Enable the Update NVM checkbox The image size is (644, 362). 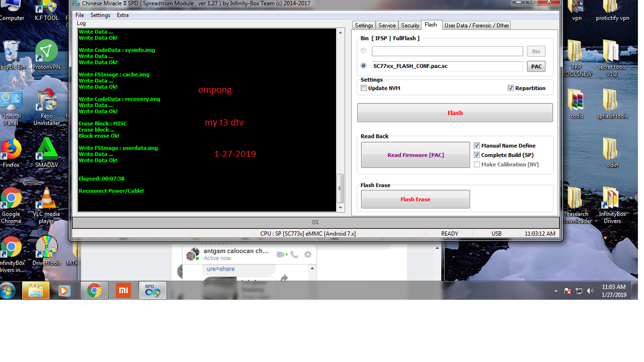click(364, 87)
